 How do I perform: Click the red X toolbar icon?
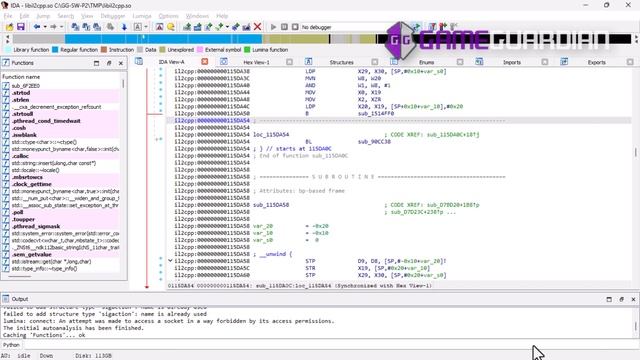258,27
